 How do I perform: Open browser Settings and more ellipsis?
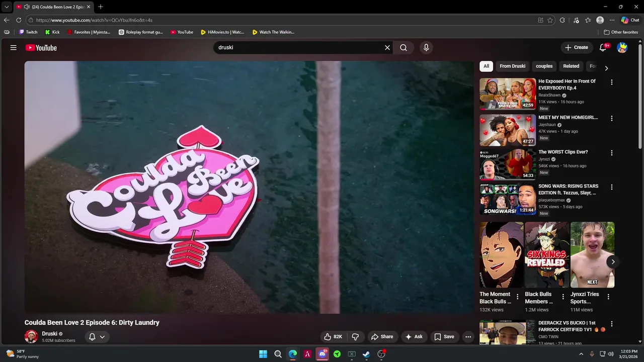pos(612,20)
